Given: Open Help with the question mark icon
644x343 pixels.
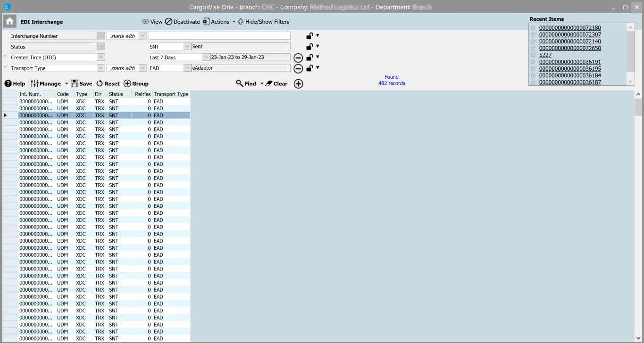Looking at the screenshot, I should click(x=8, y=84).
